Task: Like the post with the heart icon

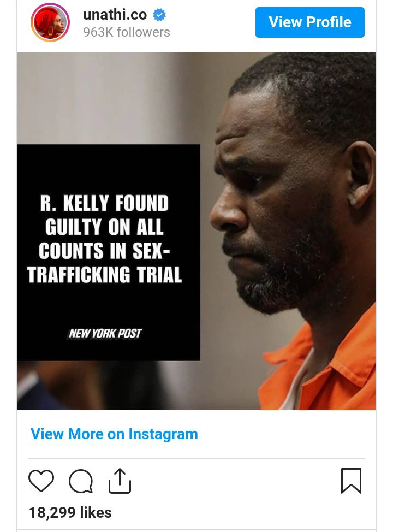Action: (41, 481)
